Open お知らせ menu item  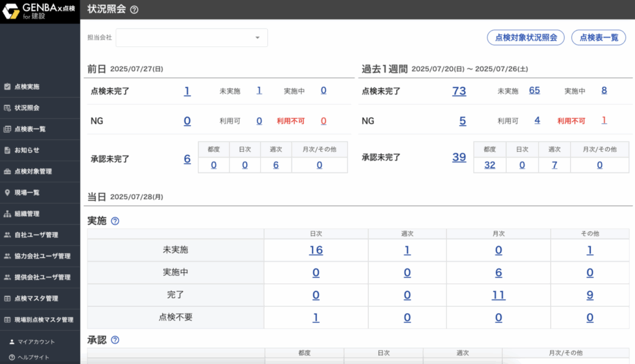coord(40,150)
